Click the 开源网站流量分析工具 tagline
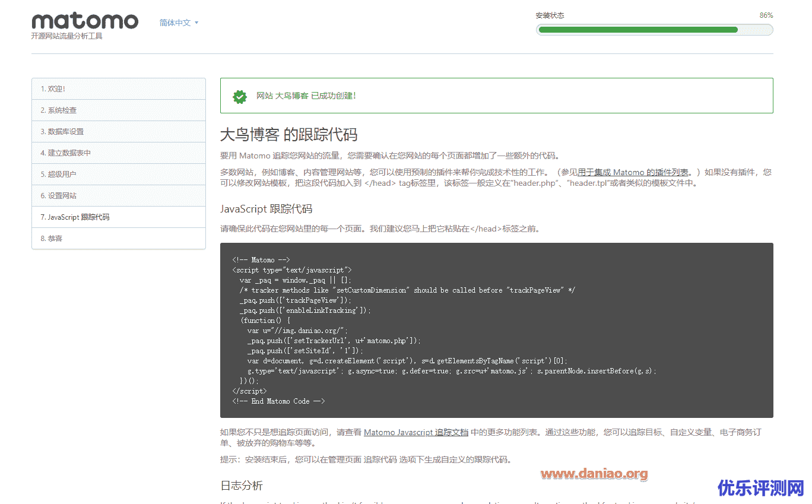 (67, 36)
